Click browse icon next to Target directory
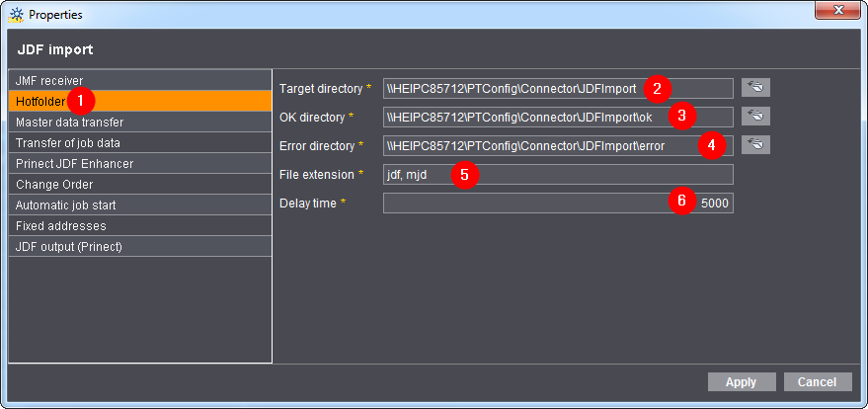This screenshot has height=409, width=868. (x=755, y=88)
